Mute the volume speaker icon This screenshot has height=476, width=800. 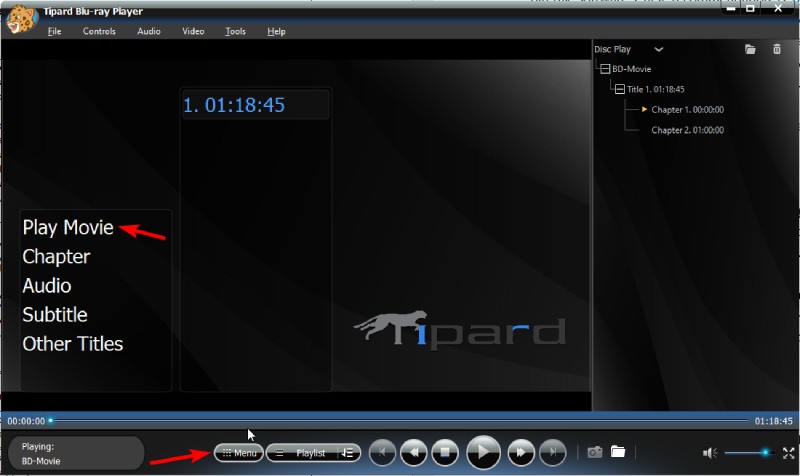click(x=710, y=453)
